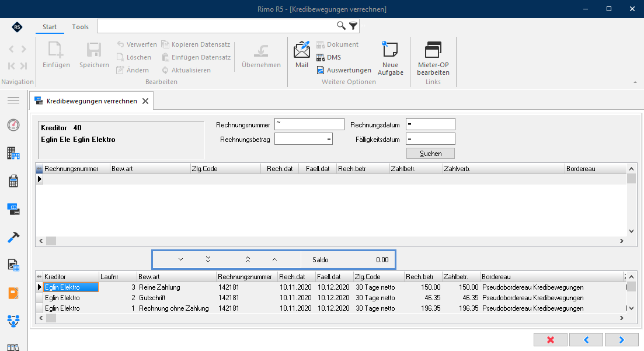
Task: Sort by lower grid Laufnr column
Action: coord(118,277)
